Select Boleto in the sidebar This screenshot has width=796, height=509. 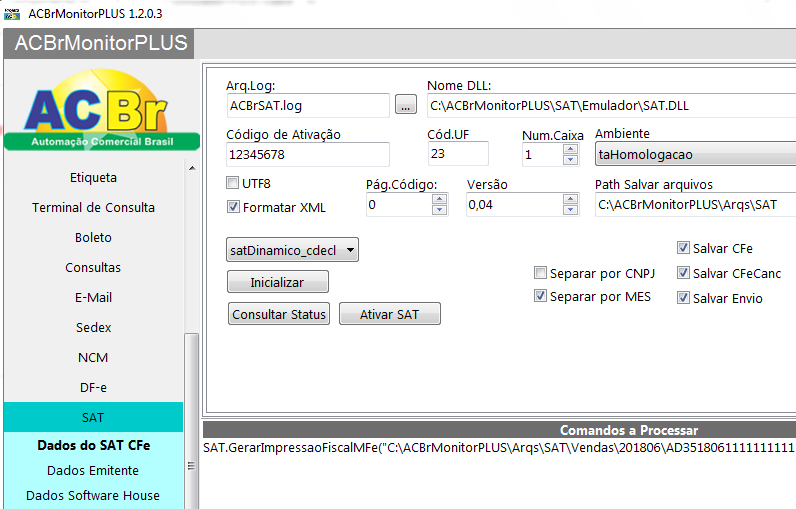[93, 237]
